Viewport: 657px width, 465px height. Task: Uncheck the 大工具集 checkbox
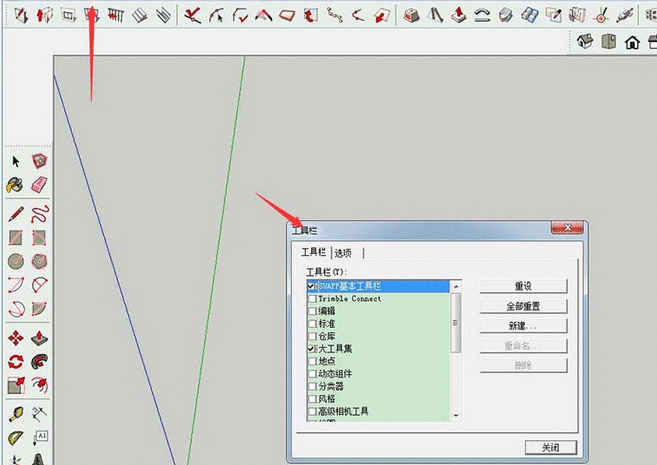(312, 349)
